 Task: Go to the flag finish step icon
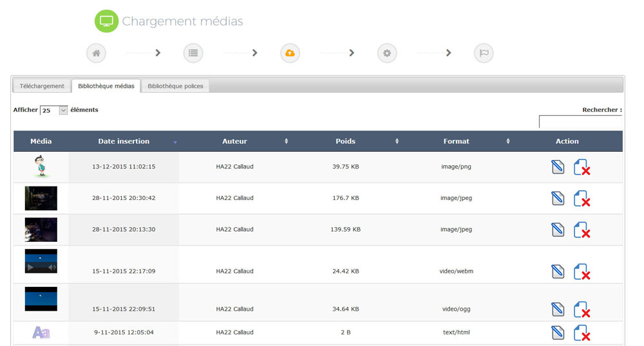pos(484,53)
